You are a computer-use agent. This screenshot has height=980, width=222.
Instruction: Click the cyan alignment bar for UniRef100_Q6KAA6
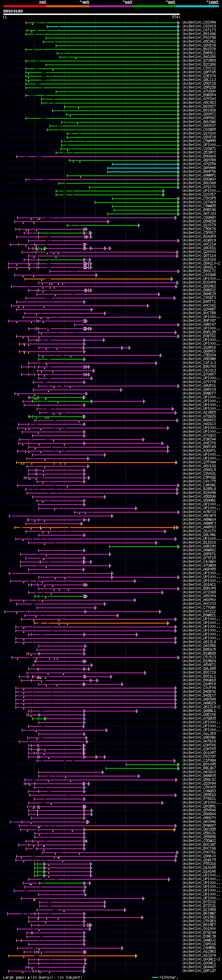click(x=144, y=168)
